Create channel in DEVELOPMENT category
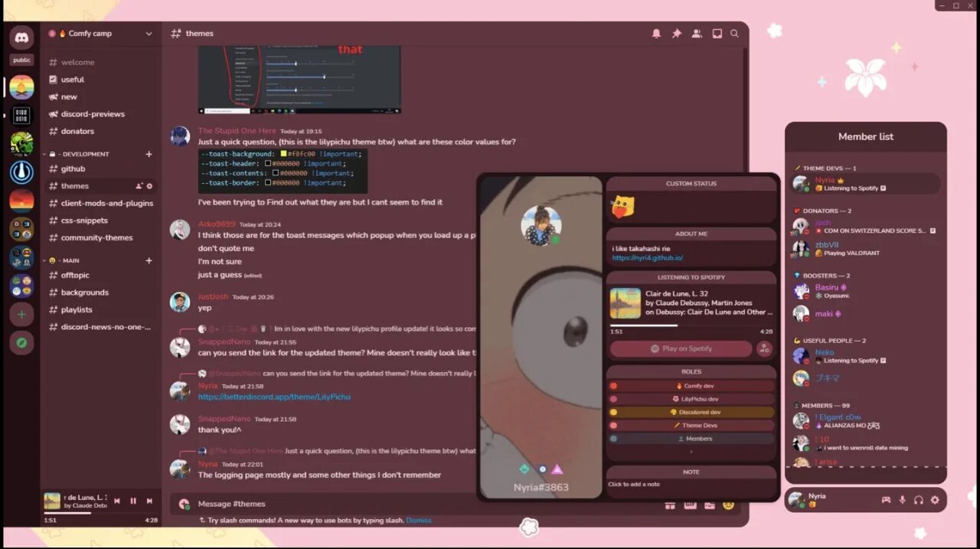Image resolution: width=980 pixels, height=549 pixels. (x=149, y=154)
